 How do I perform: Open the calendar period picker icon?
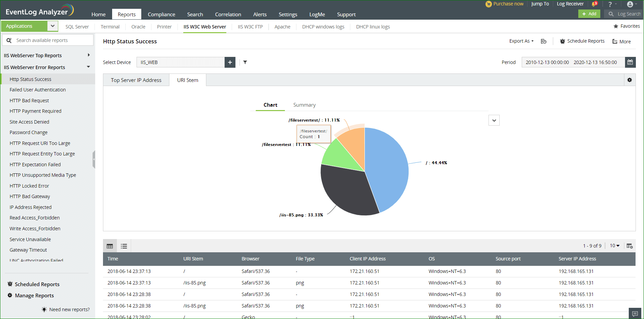[x=630, y=62]
